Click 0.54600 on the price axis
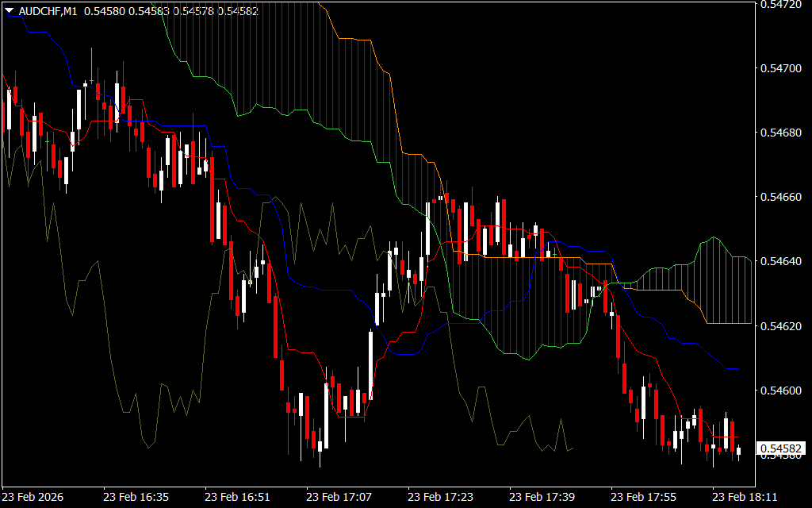Screen dimensions: 812x508 [x=782, y=390]
